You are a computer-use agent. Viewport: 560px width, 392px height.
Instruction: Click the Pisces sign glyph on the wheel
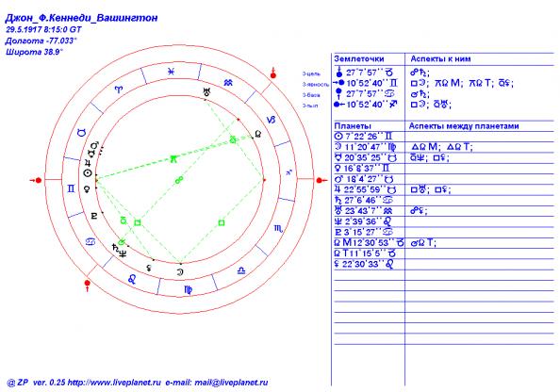pos(172,72)
